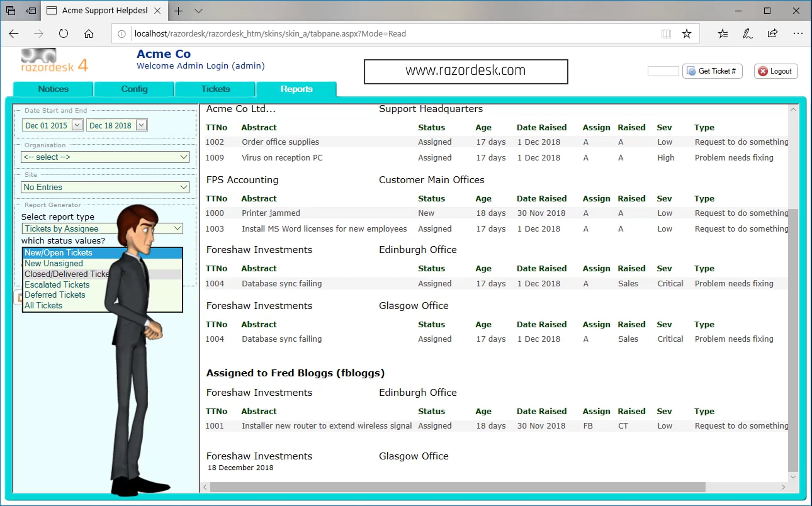Click ticket 1000 Printer jammed
Image resolution: width=812 pixels, height=506 pixels.
click(x=496, y=213)
